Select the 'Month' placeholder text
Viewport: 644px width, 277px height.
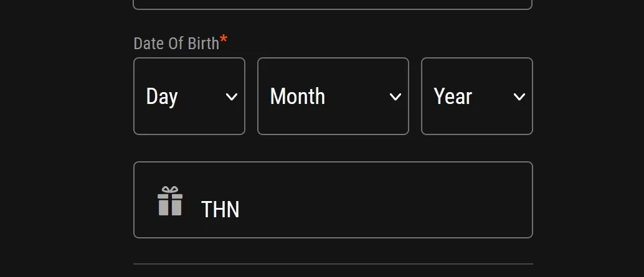click(x=297, y=96)
